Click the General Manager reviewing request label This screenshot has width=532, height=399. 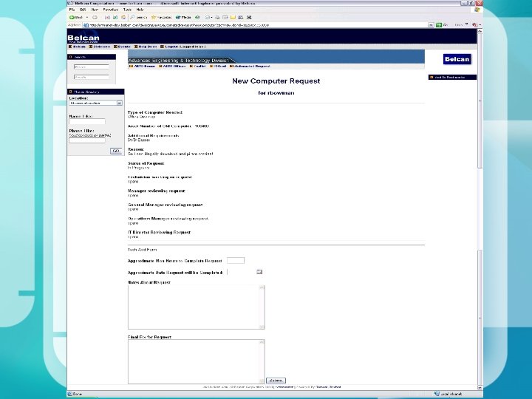pos(166,205)
